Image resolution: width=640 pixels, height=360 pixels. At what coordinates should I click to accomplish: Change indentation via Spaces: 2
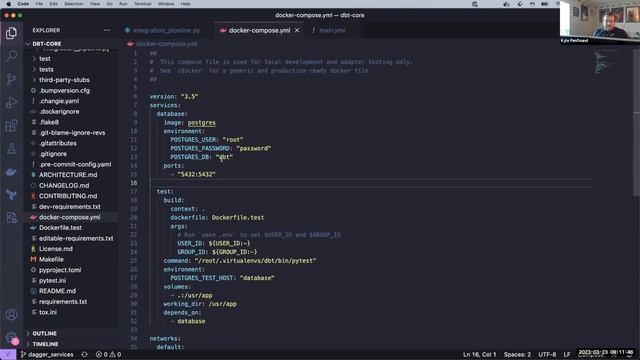tap(518, 354)
